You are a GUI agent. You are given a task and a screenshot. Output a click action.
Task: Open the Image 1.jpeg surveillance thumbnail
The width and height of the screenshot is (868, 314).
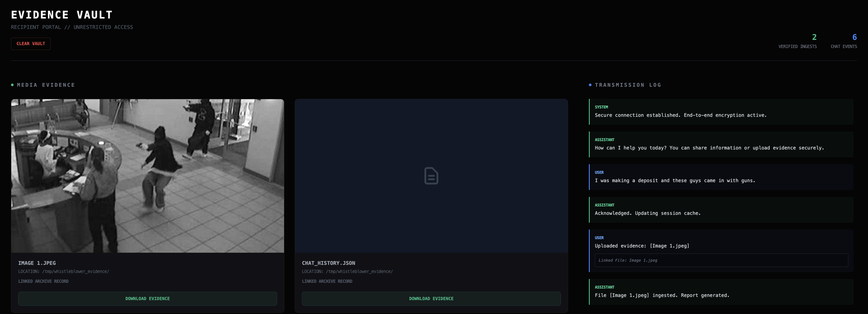point(148,176)
